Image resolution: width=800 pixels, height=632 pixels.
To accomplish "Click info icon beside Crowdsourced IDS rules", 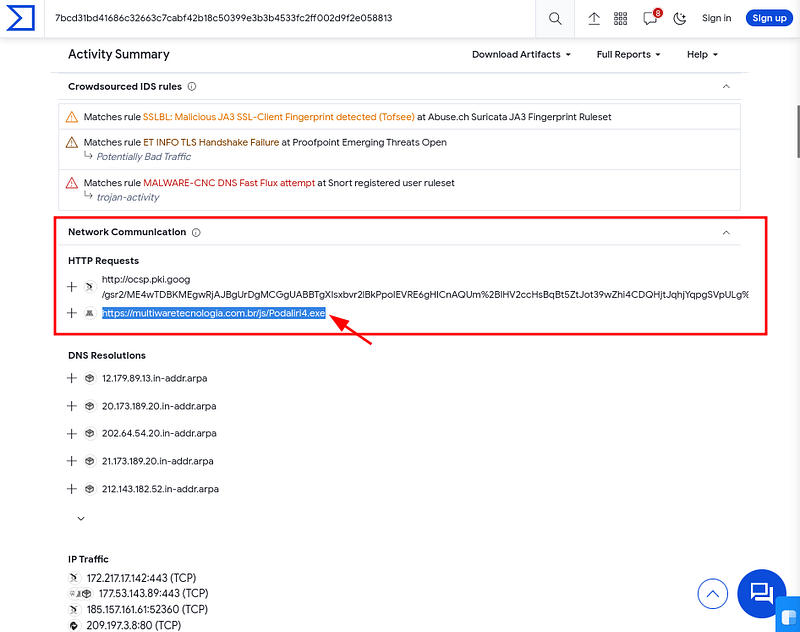I will [x=192, y=87].
